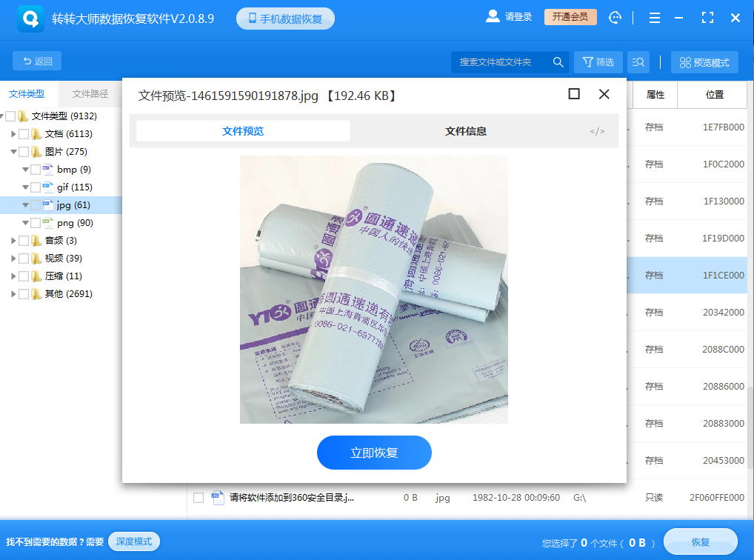The image size is (754, 560).
Task: Collapse the jpg (61) tree node
Action: [24, 204]
